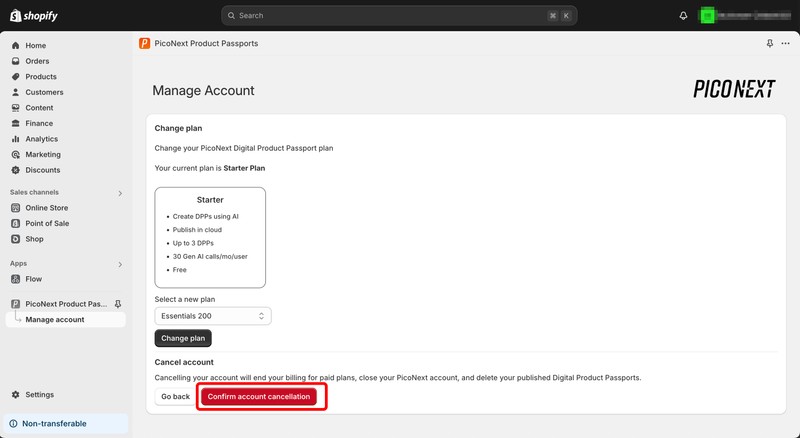Go to Products in the sidebar
The image size is (800, 438).
pyautogui.click(x=41, y=77)
